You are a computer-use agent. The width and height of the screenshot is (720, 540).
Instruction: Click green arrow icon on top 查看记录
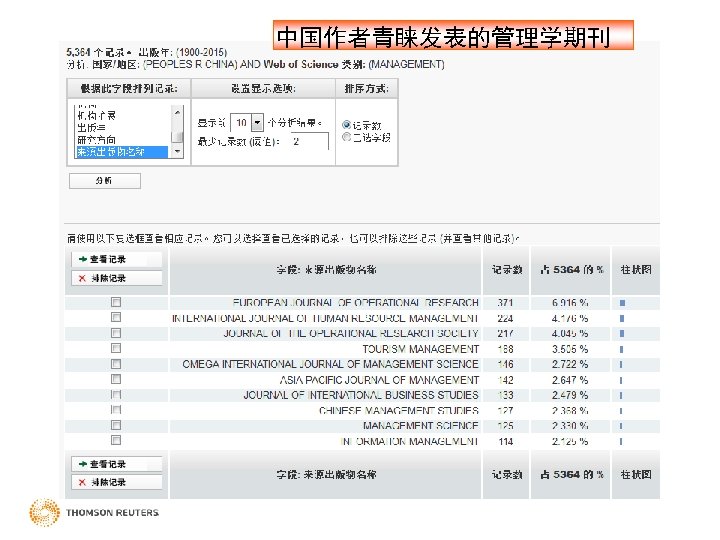point(83,259)
